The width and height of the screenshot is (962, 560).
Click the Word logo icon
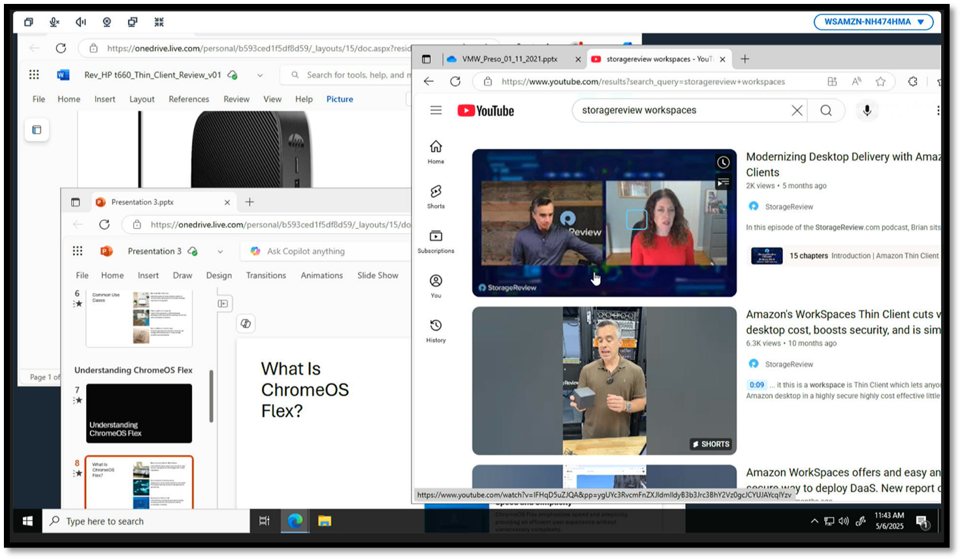tap(63, 75)
